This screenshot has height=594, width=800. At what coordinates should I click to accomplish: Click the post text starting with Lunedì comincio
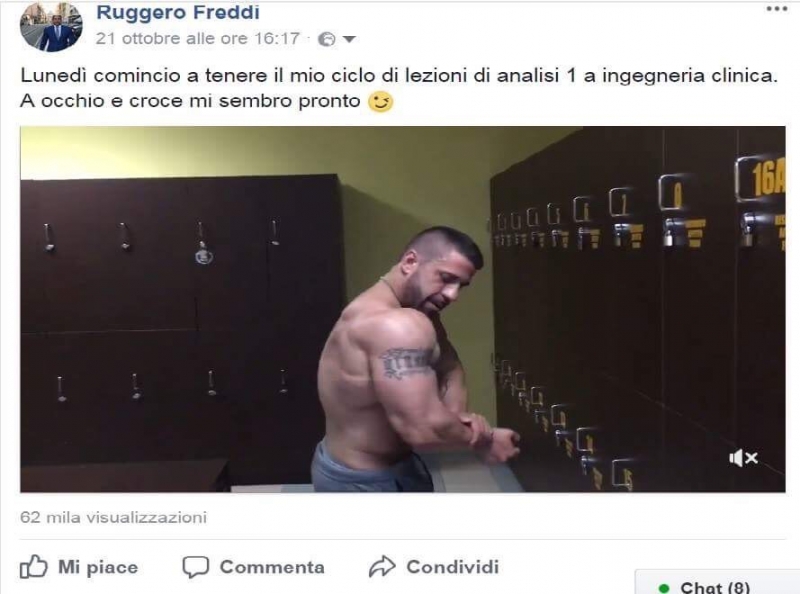pyautogui.click(x=399, y=88)
